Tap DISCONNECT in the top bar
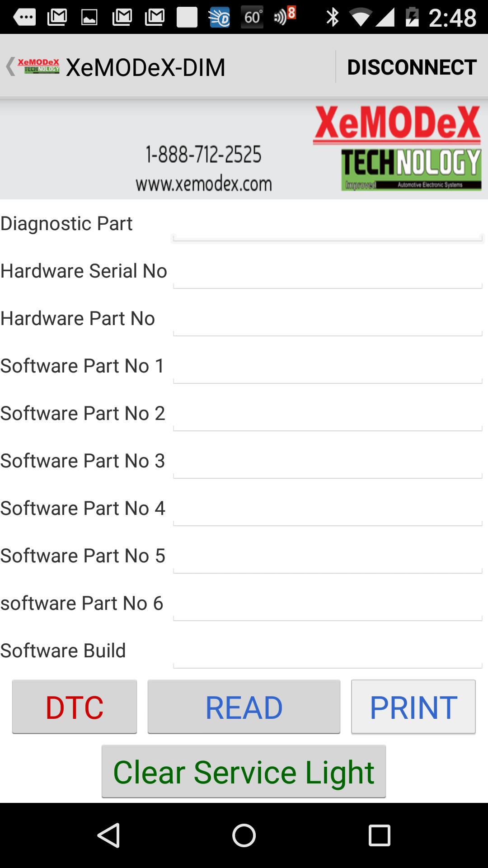 (412, 67)
